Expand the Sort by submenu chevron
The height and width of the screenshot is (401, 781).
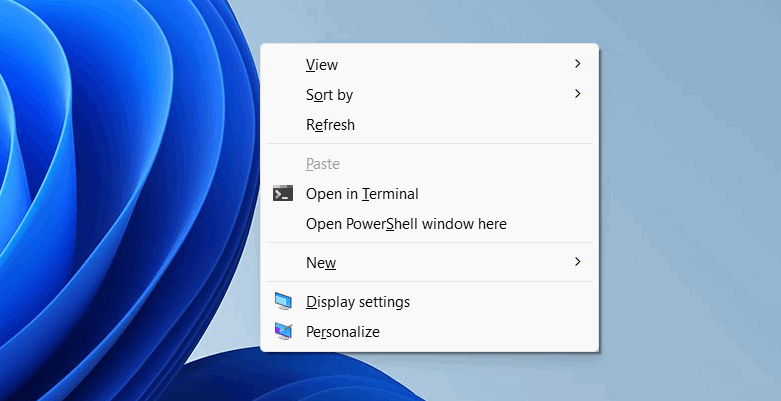pos(577,94)
